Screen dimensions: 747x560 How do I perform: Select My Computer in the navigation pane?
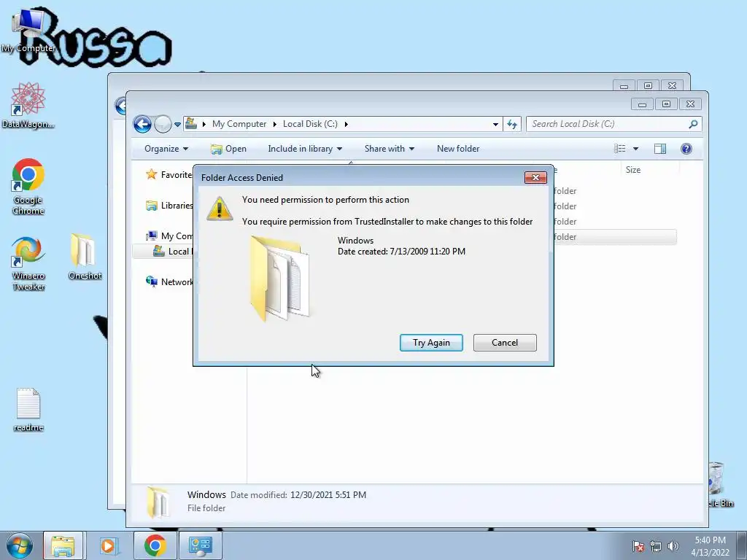tap(169, 236)
